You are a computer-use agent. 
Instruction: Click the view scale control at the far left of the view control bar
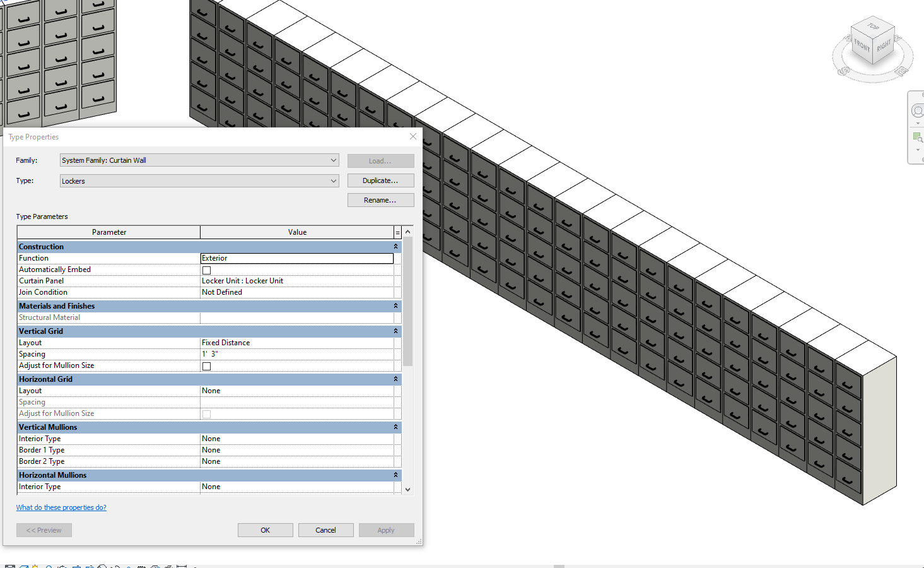tap(10, 565)
